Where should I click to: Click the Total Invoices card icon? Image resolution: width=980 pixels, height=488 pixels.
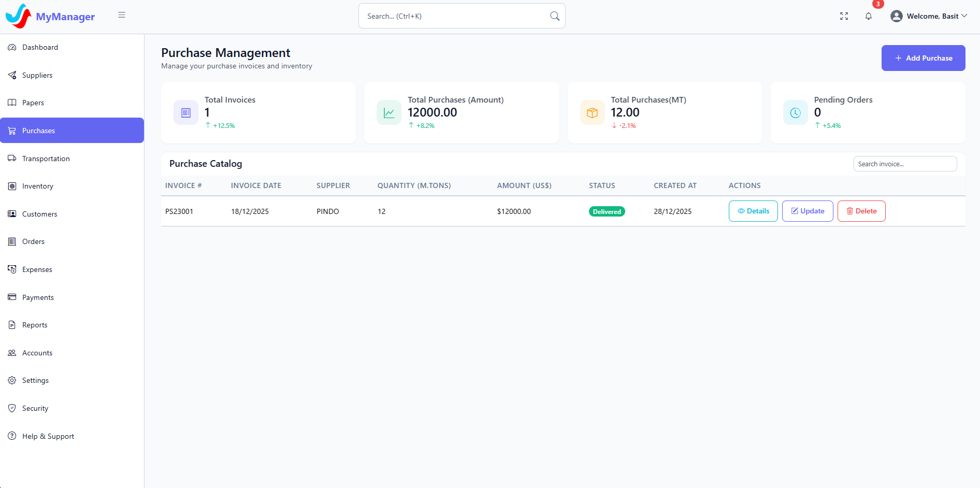[x=186, y=112]
